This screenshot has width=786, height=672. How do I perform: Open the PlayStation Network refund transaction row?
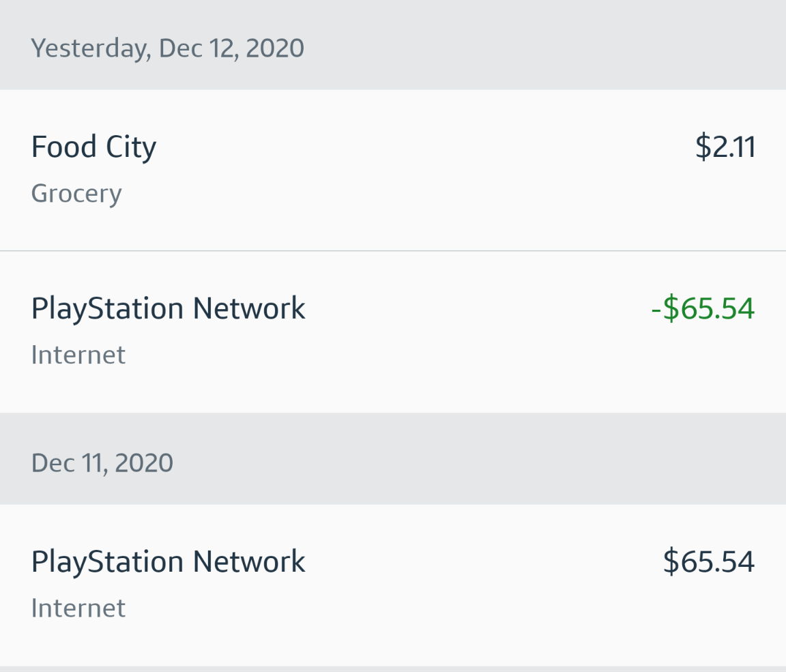click(393, 332)
